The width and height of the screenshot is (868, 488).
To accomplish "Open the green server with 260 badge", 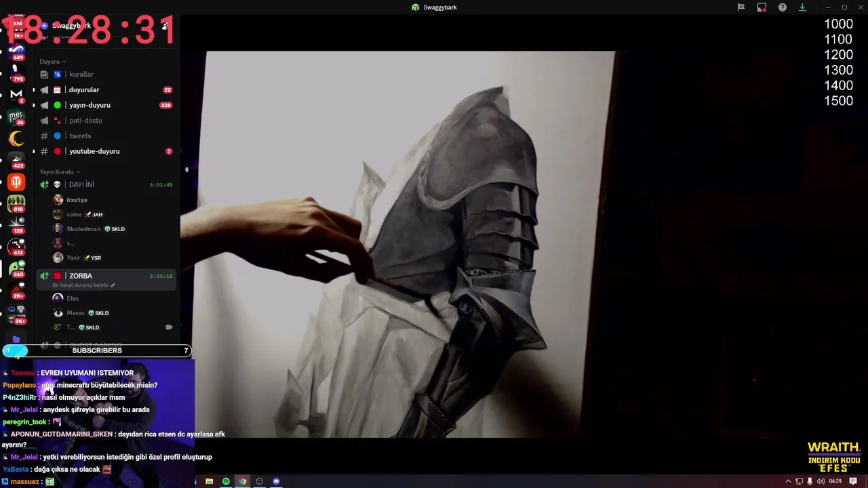I will click(16, 268).
